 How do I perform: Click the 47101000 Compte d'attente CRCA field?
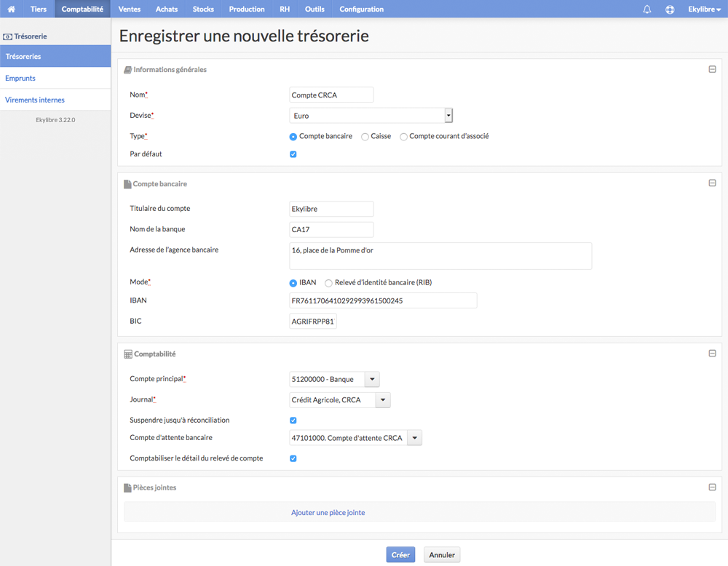click(348, 438)
